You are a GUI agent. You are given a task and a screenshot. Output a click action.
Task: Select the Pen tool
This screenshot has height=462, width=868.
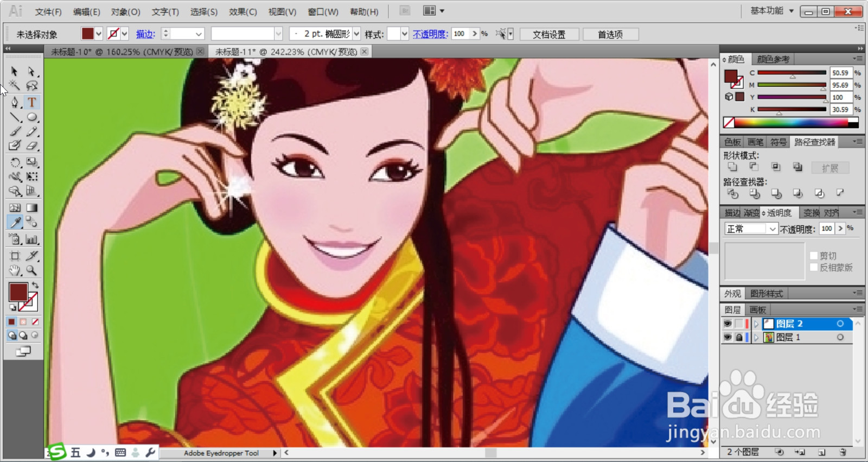(15, 102)
